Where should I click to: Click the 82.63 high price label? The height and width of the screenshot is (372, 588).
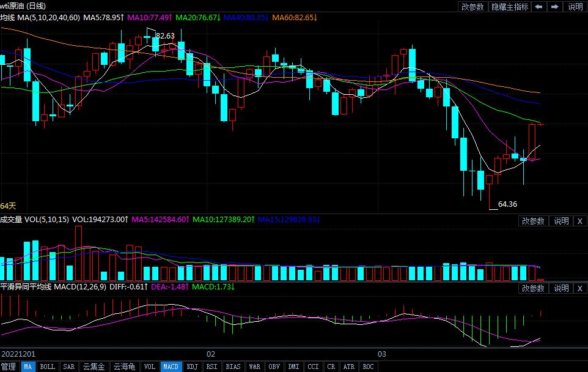pyautogui.click(x=165, y=36)
